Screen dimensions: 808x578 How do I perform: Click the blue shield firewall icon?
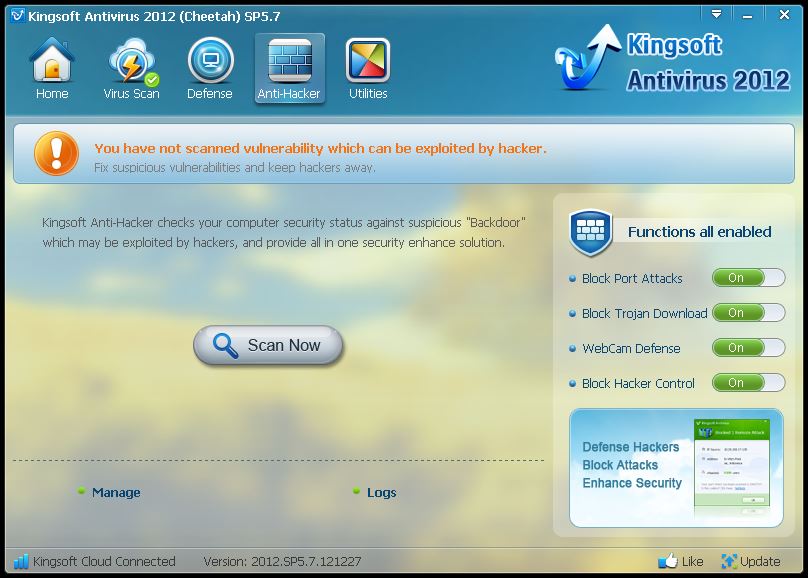(591, 232)
